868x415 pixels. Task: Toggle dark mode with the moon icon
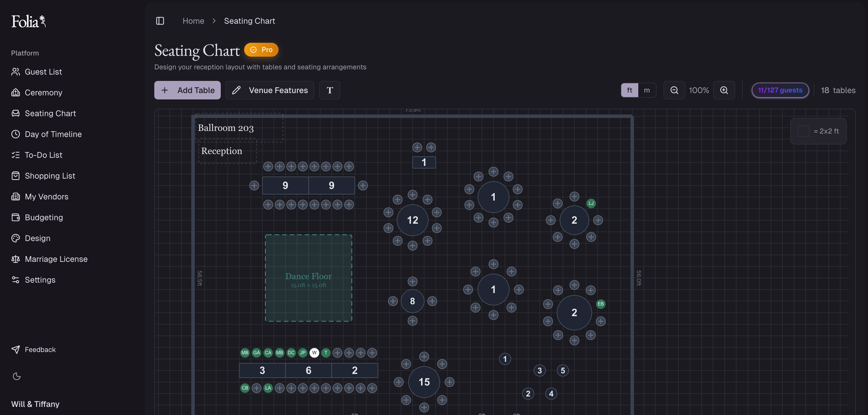pyautogui.click(x=16, y=376)
